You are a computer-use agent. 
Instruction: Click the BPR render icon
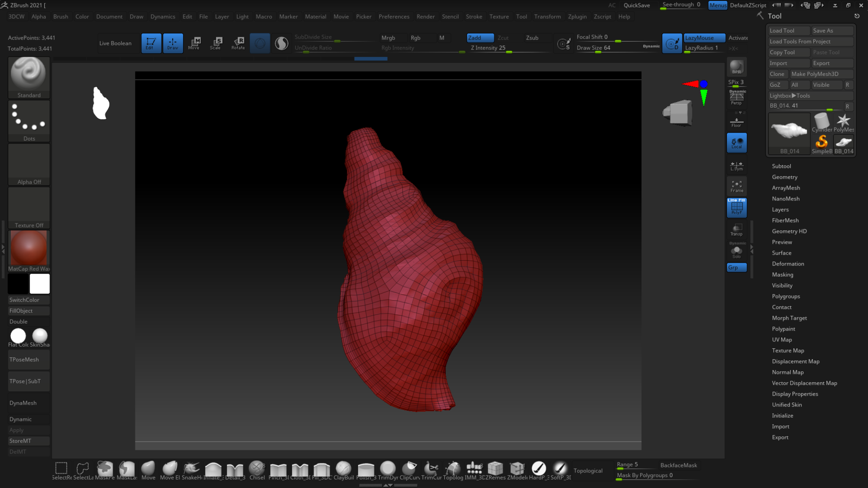point(736,67)
